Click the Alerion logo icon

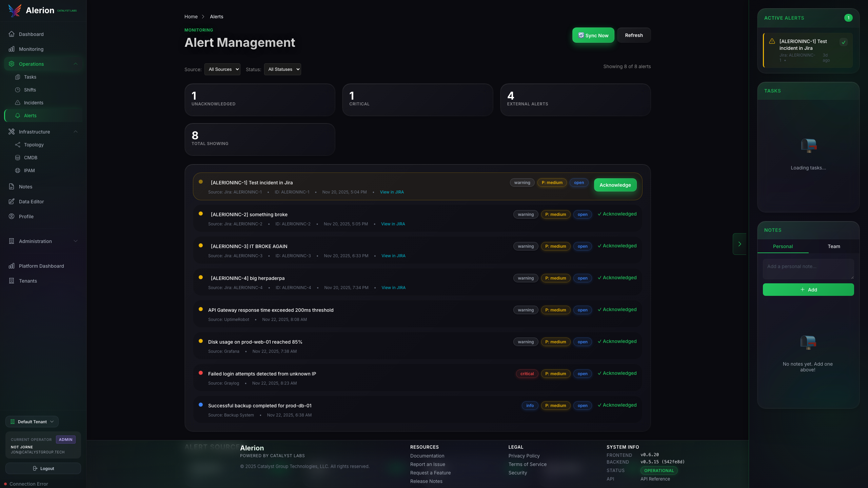(x=15, y=11)
